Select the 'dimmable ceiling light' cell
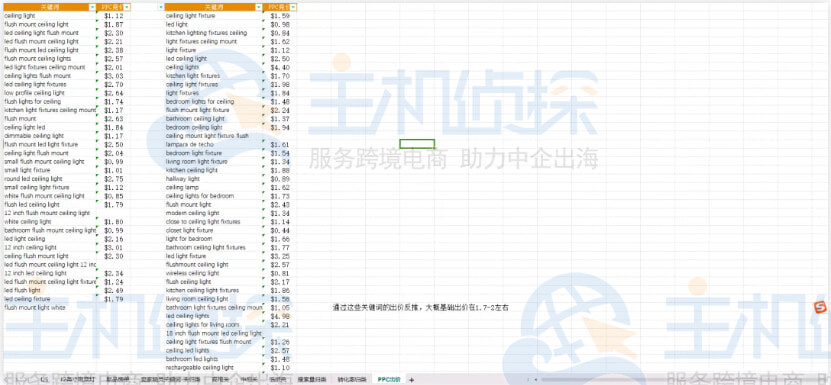Viewport: 831px width, 385px height. [50, 136]
